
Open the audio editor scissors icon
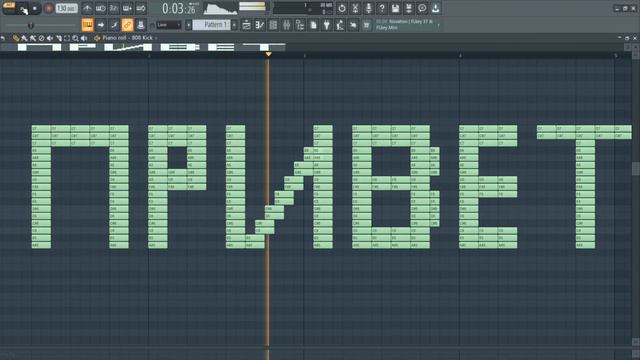point(355,8)
